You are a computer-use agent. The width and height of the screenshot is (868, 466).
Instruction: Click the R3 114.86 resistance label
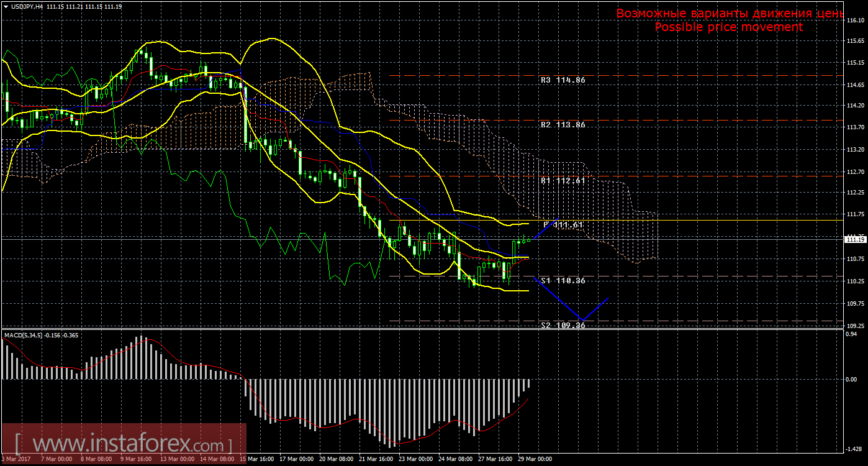563,80
